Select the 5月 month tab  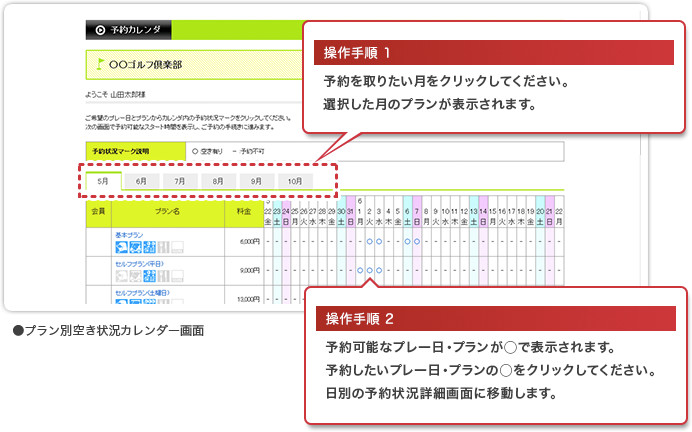coord(103,181)
